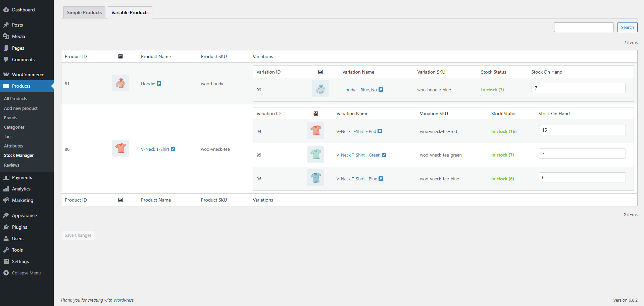Click the Hoodie product thumbnail
The width and height of the screenshot is (644, 306).
[120, 83]
